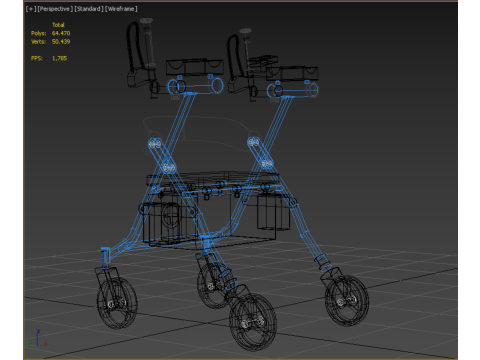Open the [Perspective] view menu
The width and height of the screenshot is (480, 360).
coord(55,9)
